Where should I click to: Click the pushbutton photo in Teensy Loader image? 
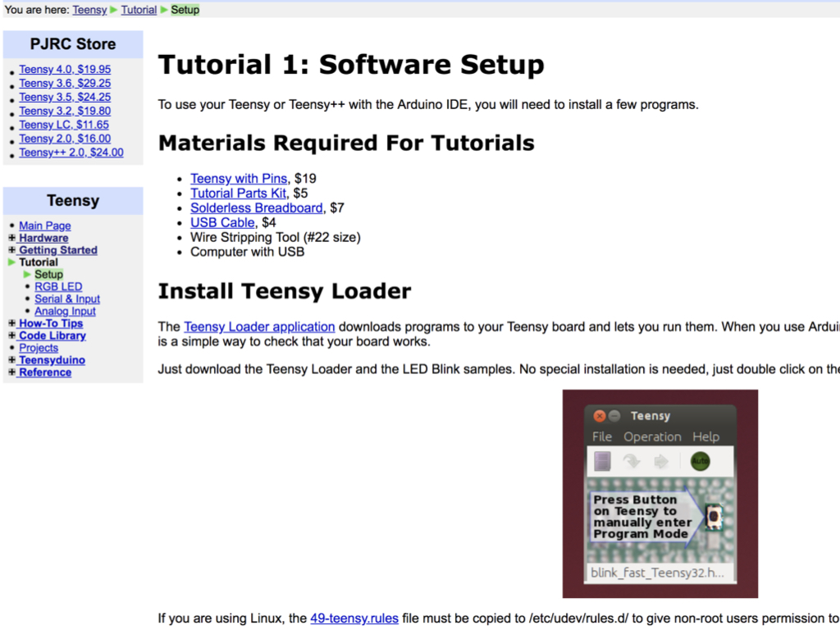[x=714, y=517]
